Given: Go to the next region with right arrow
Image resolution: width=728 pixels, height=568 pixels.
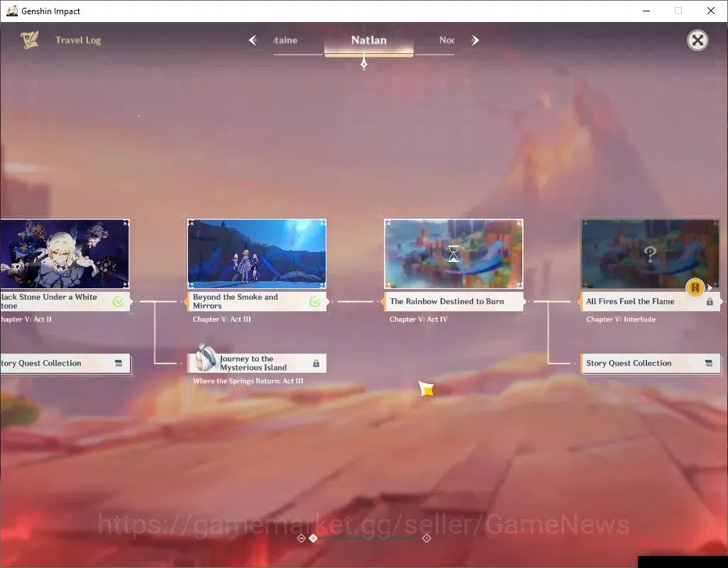Looking at the screenshot, I should point(475,40).
